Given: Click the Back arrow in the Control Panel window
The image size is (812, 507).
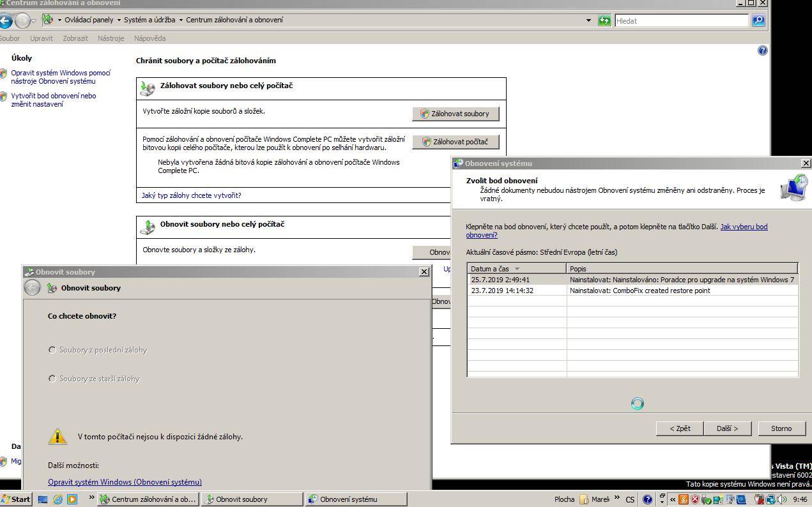Looking at the screenshot, I should 6,20.
